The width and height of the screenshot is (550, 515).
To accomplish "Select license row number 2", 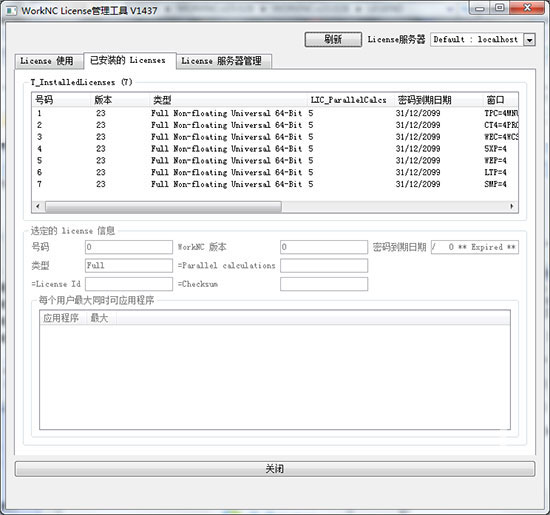I will click(x=275, y=125).
